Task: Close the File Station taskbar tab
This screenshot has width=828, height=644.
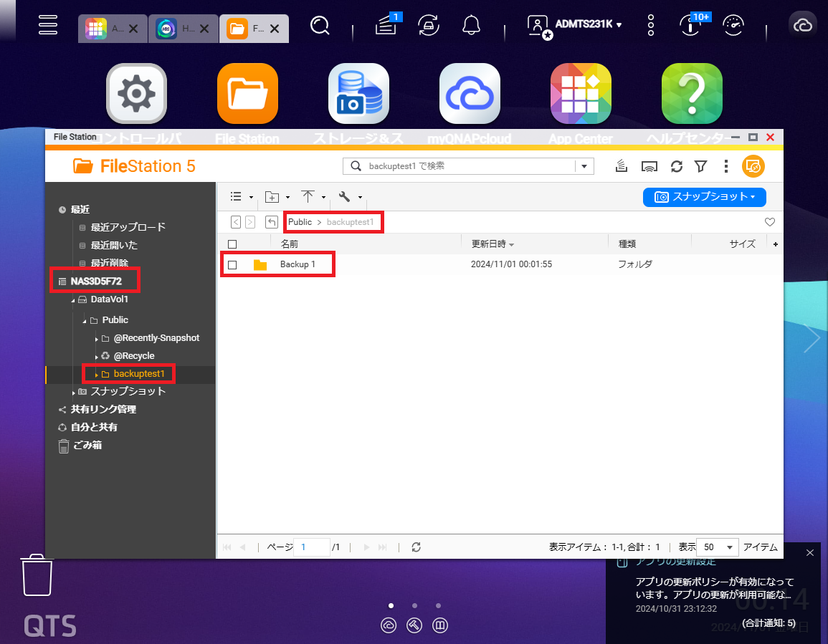Action: (275, 29)
